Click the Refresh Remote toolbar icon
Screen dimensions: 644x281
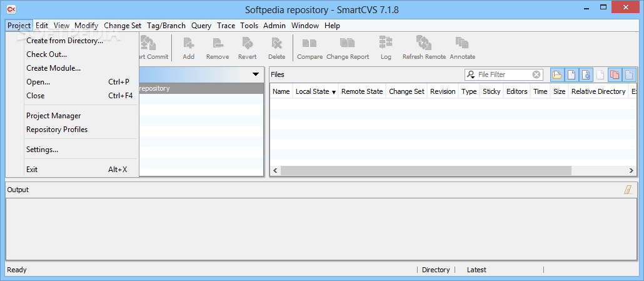tap(424, 43)
